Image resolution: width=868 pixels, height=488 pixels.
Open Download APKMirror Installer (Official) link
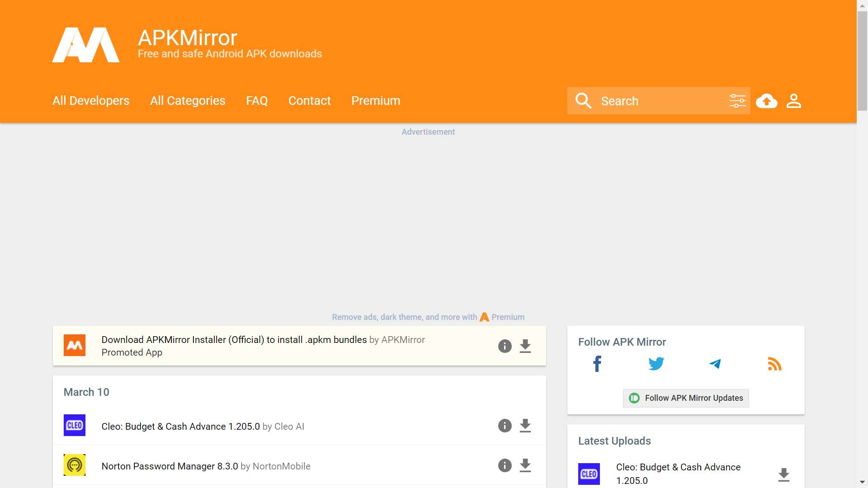[x=234, y=340]
